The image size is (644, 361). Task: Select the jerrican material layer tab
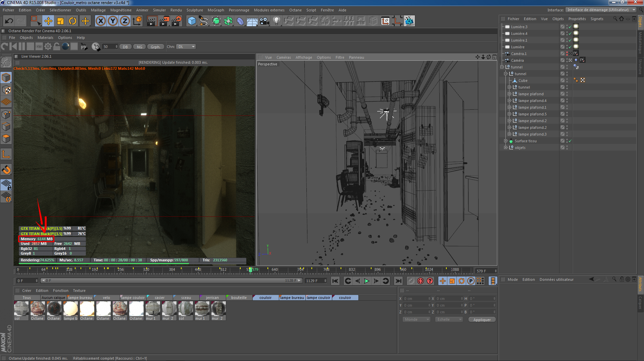pos(212,298)
